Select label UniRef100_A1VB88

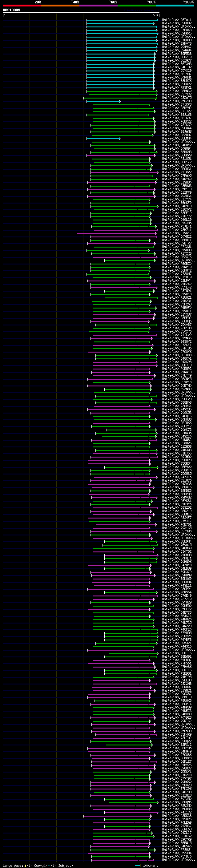tap(176, 250)
